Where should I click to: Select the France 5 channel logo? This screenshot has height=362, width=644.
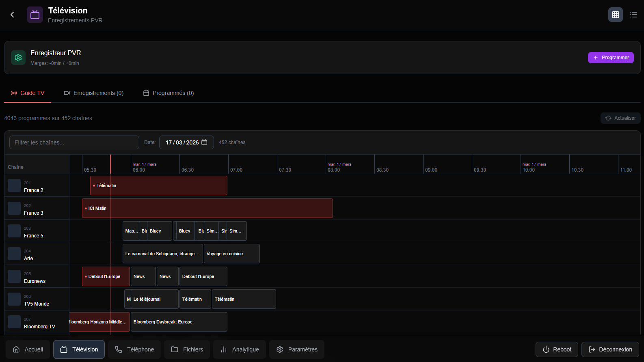[x=14, y=231]
